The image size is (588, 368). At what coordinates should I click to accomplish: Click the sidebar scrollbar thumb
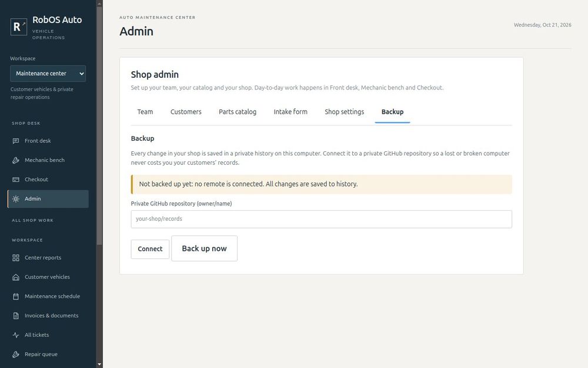[99, 126]
